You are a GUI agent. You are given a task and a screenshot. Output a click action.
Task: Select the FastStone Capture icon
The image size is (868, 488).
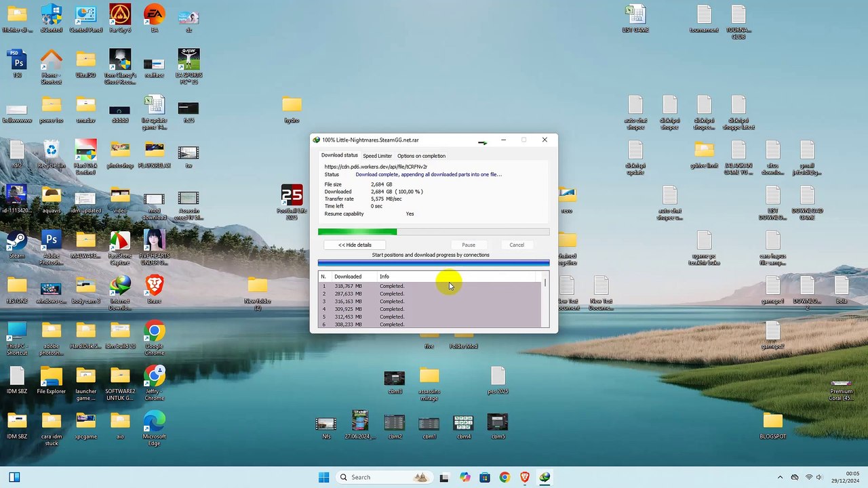tap(120, 248)
